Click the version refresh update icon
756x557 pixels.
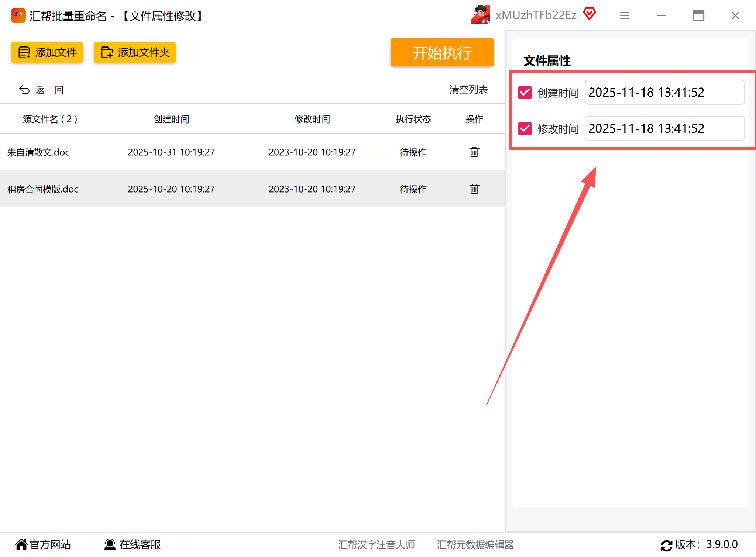666,545
